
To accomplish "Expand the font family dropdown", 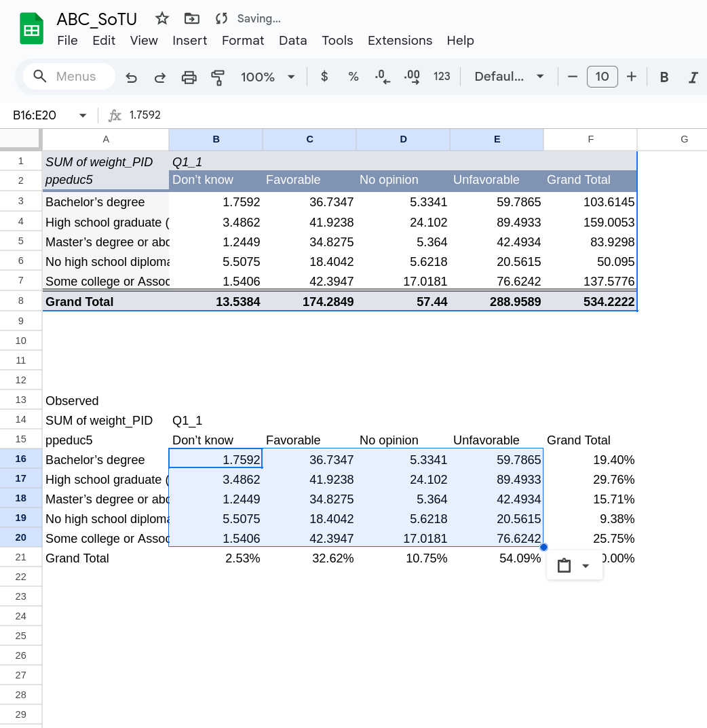I will (x=509, y=77).
